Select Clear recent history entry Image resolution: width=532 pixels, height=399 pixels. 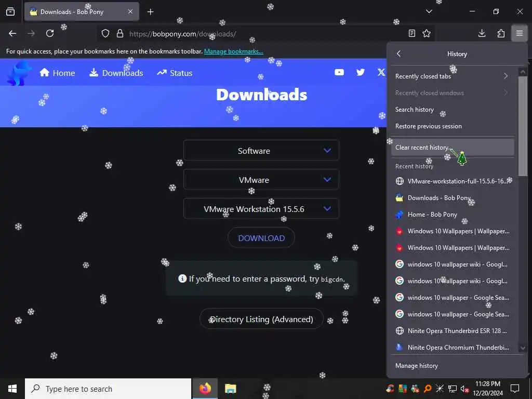(453, 147)
